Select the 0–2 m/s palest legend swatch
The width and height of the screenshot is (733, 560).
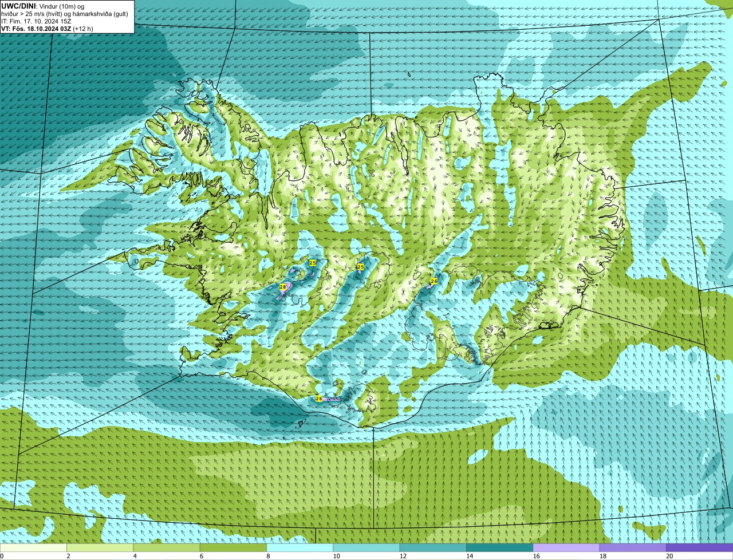(33, 547)
